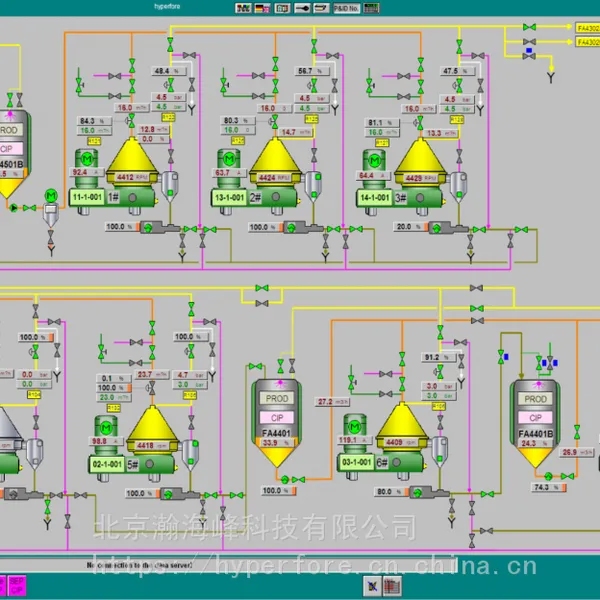Screen dimensions: 600x600
Task: Toggle the grey valve below the top FA4302 valve
Action: [529, 42]
